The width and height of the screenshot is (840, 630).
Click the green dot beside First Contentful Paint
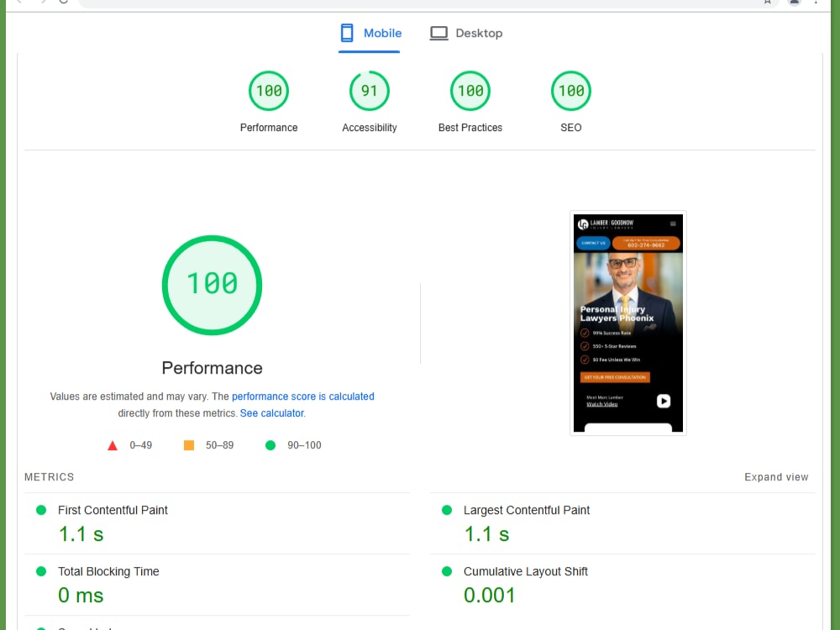click(x=41, y=510)
